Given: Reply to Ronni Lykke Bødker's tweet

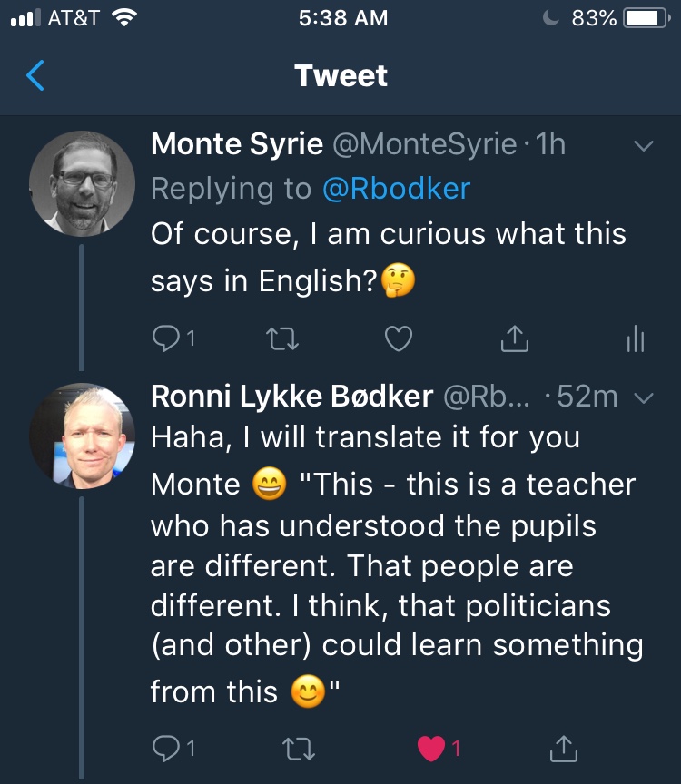Looking at the screenshot, I should click(x=167, y=748).
